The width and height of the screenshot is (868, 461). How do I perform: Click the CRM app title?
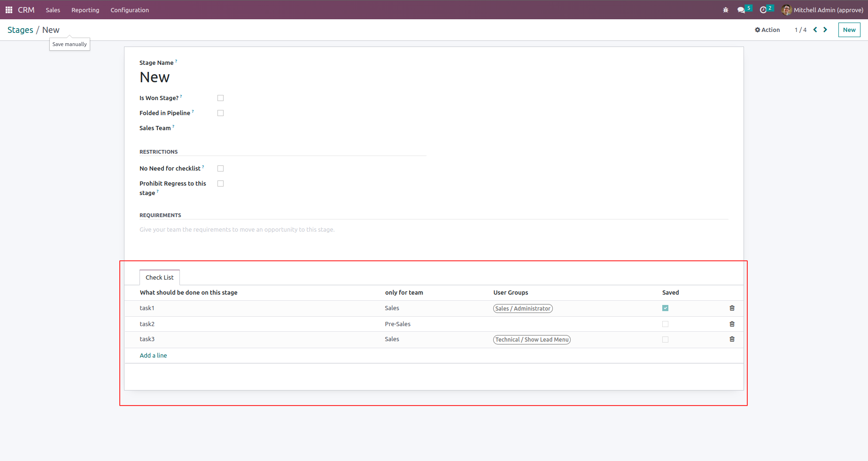[x=26, y=10]
